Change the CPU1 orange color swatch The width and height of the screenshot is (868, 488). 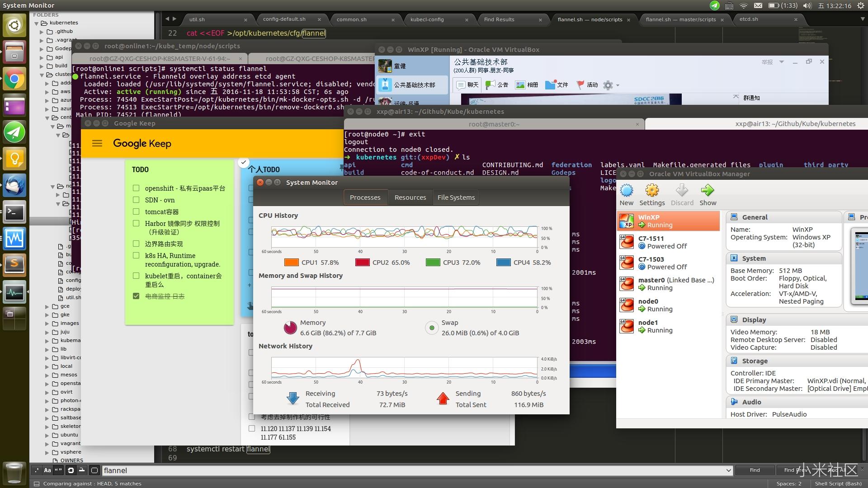click(292, 263)
